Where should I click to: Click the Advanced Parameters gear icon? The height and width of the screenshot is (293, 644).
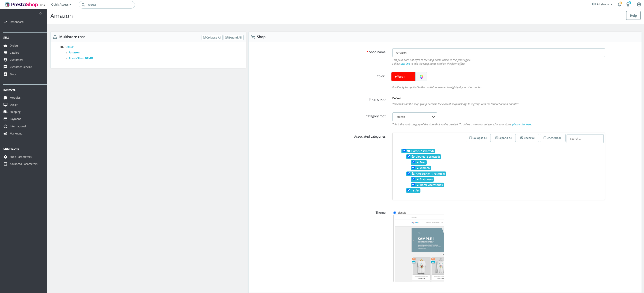[5, 164]
